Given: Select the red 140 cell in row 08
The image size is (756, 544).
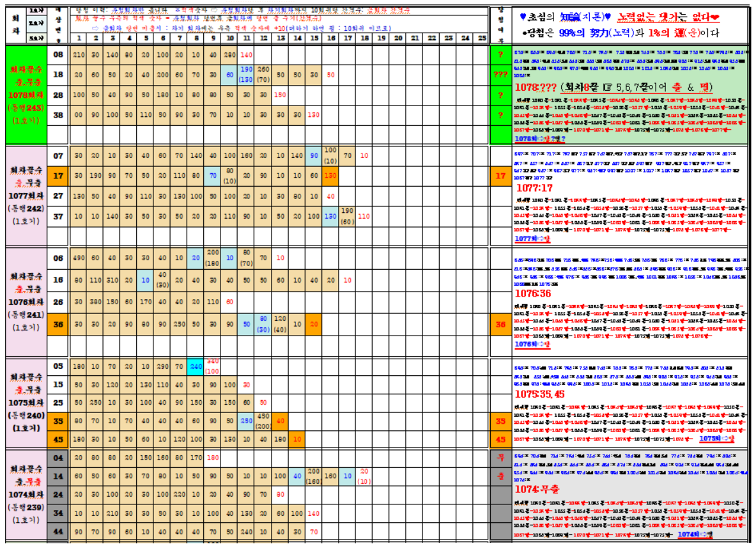Looking at the screenshot, I should pos(246,55).
